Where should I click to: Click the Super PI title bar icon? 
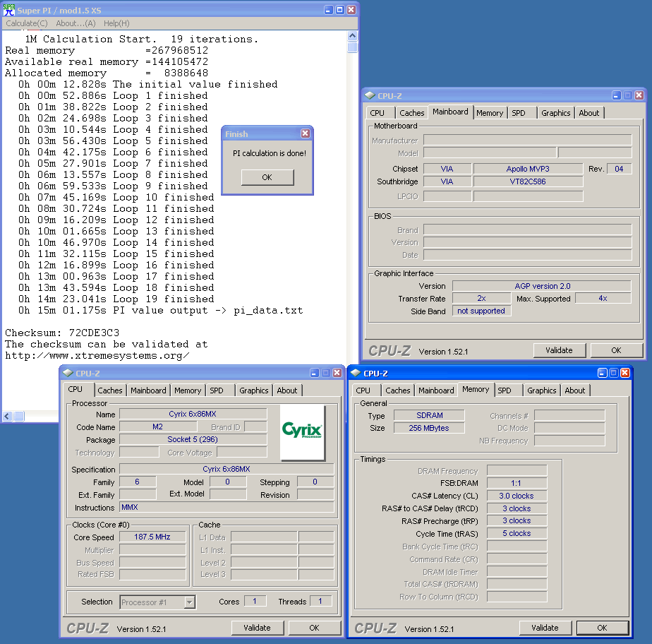point(9,10)
